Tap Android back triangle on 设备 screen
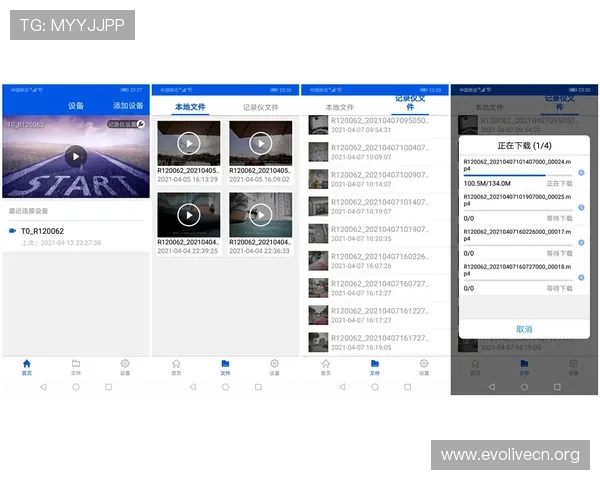The image size is (600, 480). (x=43, y=387)
